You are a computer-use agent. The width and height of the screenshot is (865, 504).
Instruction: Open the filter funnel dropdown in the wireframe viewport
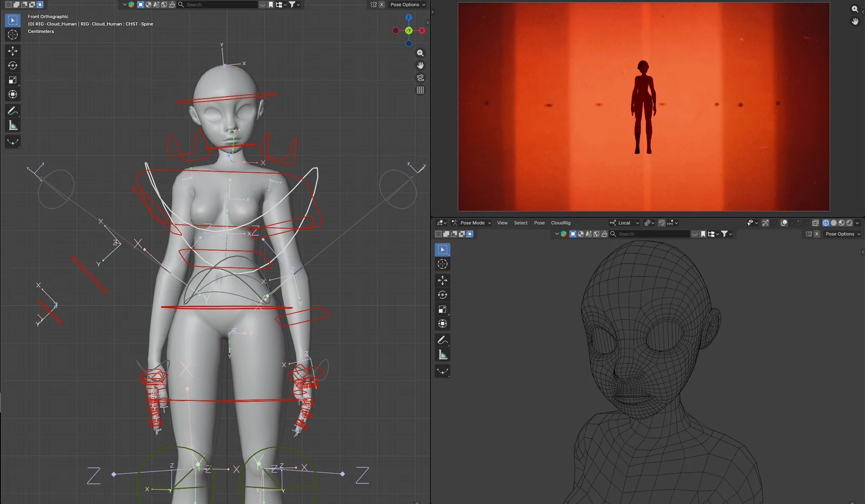tap(727, 234)
